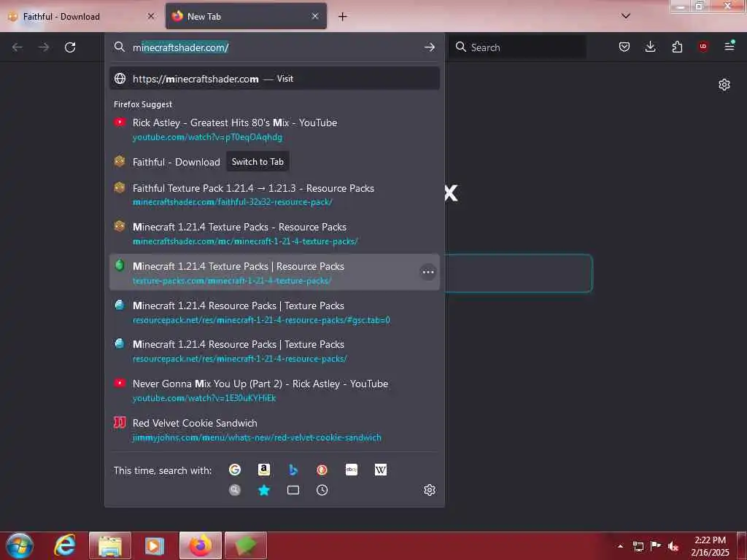Screen dimensions: 747x560
Task: Open the Firefox hamburger menu
Action: (729, 46)
